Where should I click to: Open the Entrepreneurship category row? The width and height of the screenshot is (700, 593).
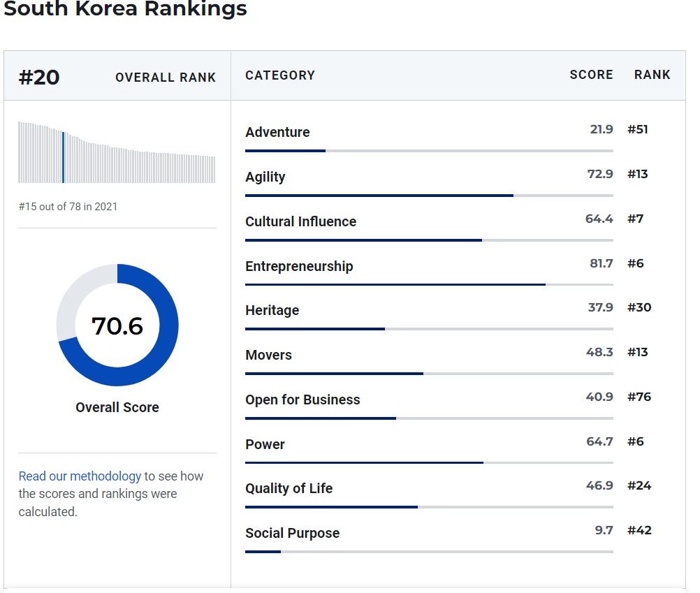coord(299,266)
